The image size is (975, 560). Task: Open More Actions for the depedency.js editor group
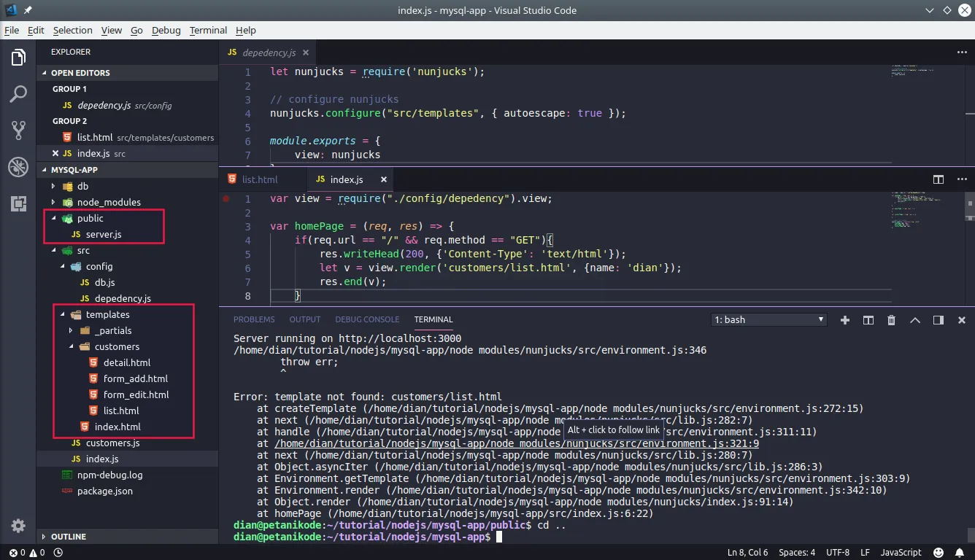click(x=961, y=52)
